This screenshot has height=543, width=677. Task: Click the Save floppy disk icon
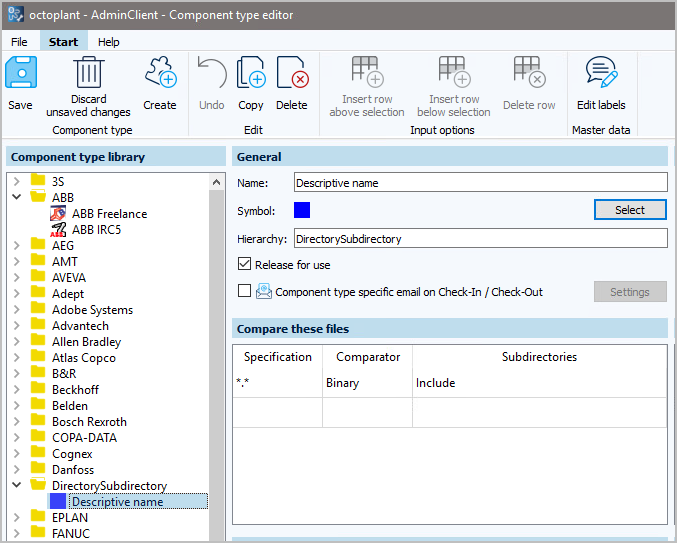pyautogui.click(x=21, y=72)
